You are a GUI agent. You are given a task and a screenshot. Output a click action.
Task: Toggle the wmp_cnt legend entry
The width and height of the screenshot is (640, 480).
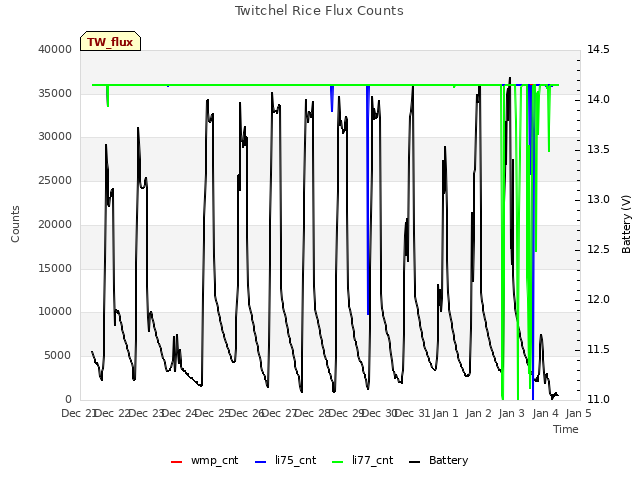[204, 460]
